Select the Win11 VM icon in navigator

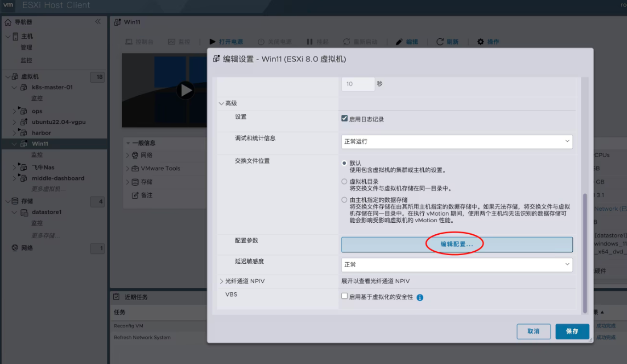[x=24, y=143]
